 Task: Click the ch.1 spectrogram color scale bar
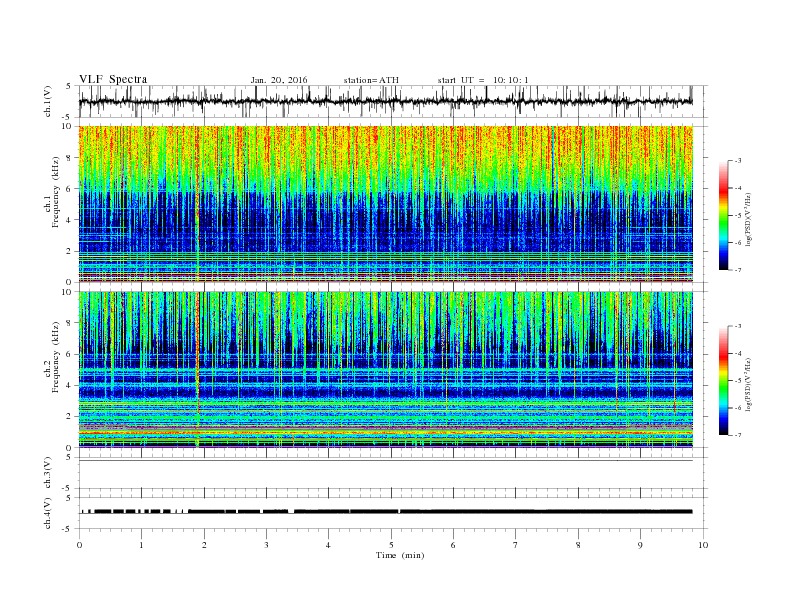pos(724,216)
